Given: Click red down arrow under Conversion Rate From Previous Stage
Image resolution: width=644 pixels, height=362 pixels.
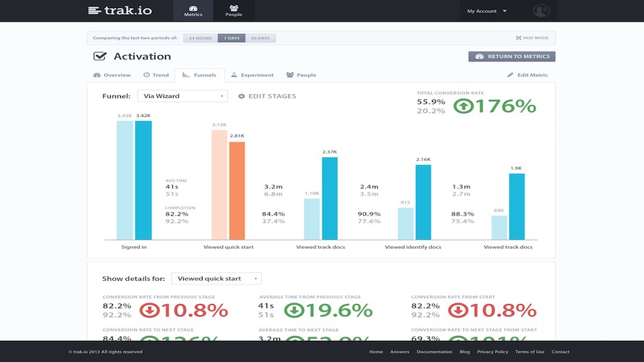Looking at the screenshot, I should [150, 310].
